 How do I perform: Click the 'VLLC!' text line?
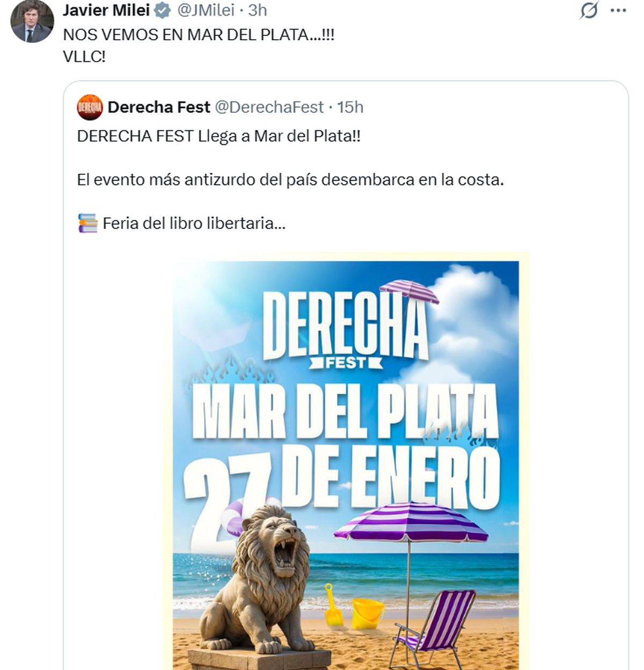84,57
